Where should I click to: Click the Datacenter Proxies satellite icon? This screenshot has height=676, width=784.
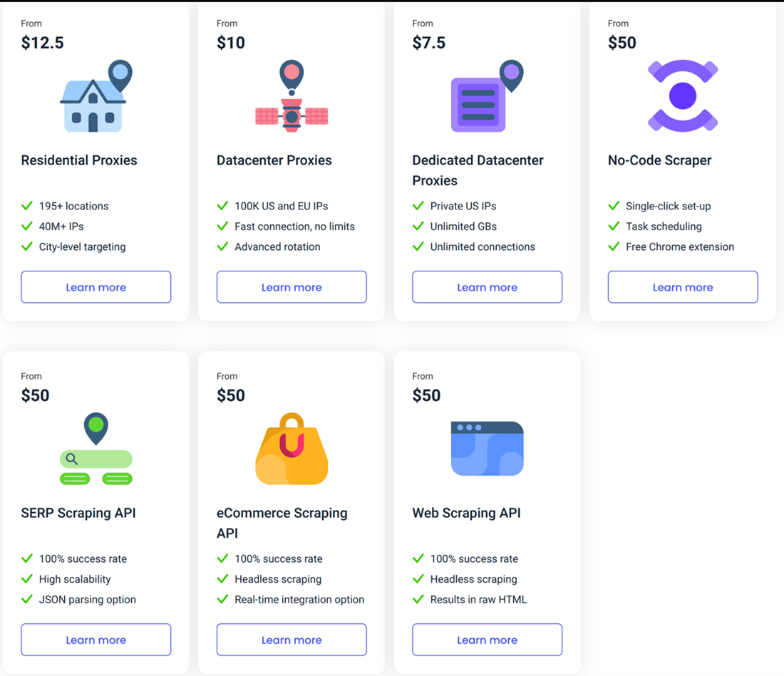click(x=292, y=98)
